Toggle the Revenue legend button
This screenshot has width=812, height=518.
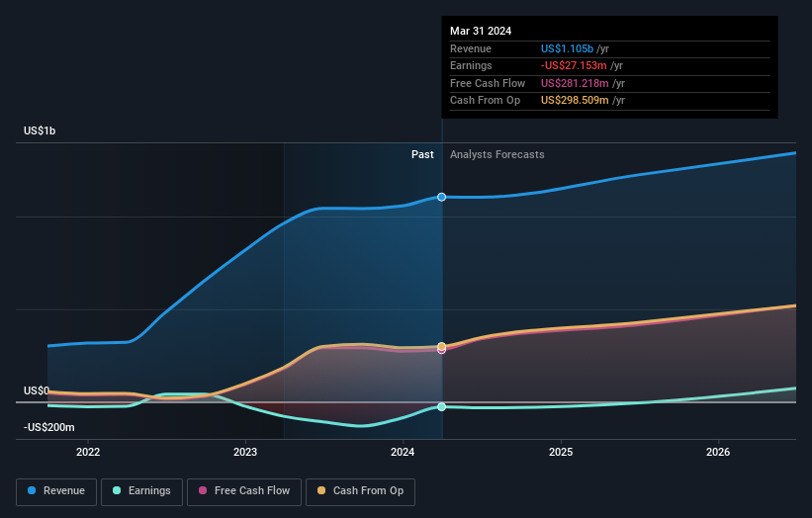[x=56, y=491]
